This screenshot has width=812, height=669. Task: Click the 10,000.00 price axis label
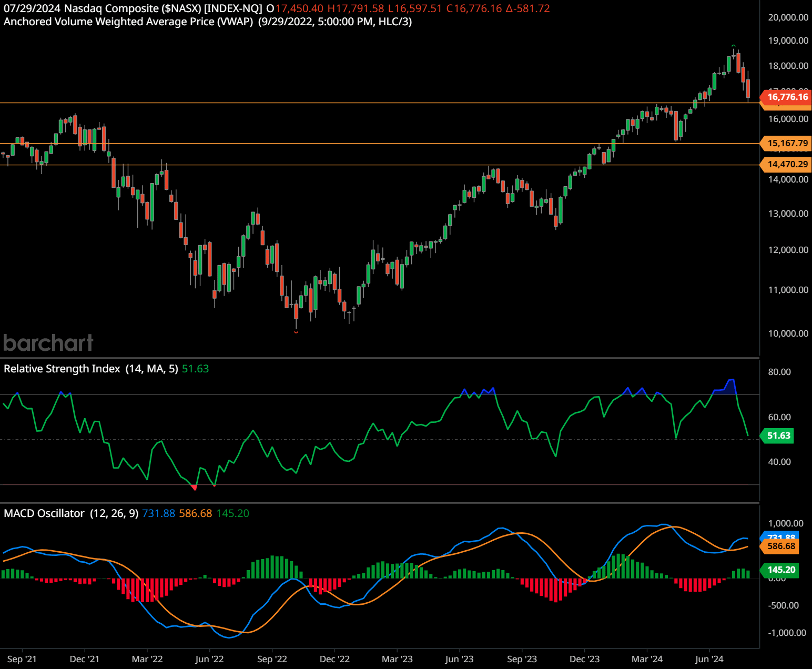pyautogui.click(x=788, y=333)
